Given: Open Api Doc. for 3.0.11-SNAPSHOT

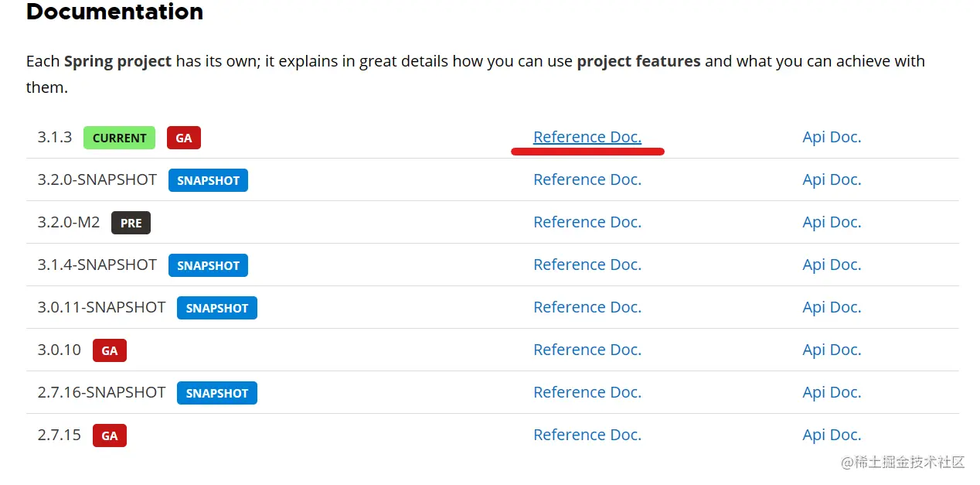Looking at the screenshot, I should (832, 307).
